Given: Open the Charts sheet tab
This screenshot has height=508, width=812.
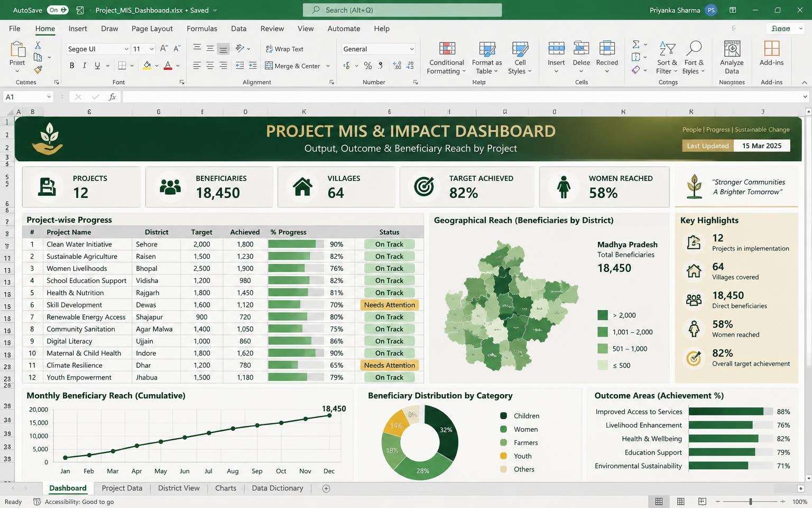Looking at the screenshot, I should (226, 488).
